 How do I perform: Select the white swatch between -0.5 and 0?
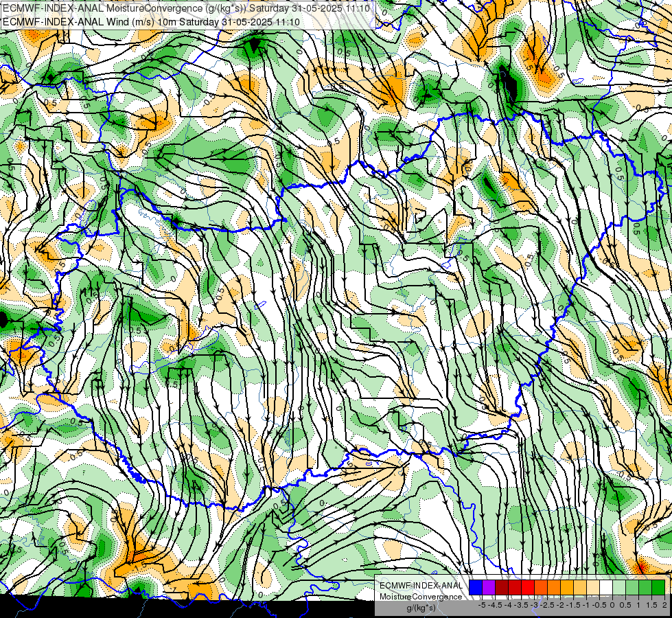point(606,588)
